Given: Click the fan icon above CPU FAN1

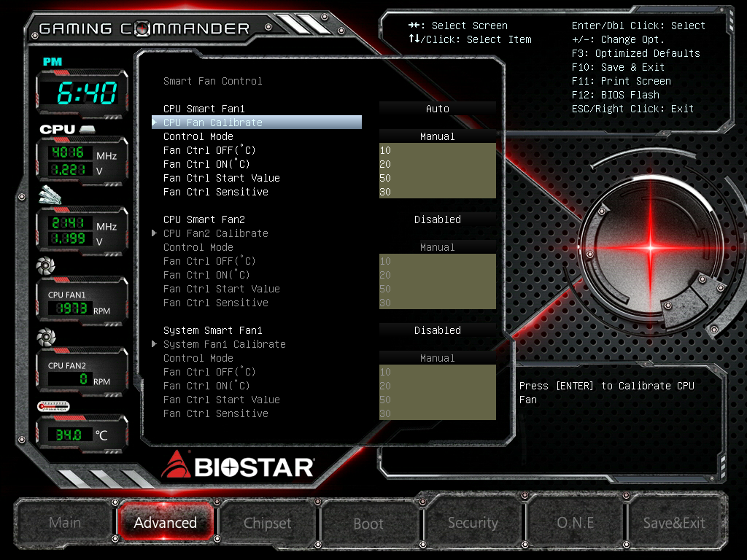Looking at the screenshot, I should (46, 265).
